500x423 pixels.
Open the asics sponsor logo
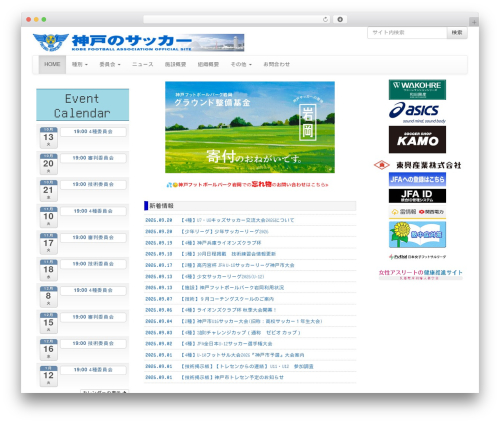pyautogui.click(x=417, y=113)
